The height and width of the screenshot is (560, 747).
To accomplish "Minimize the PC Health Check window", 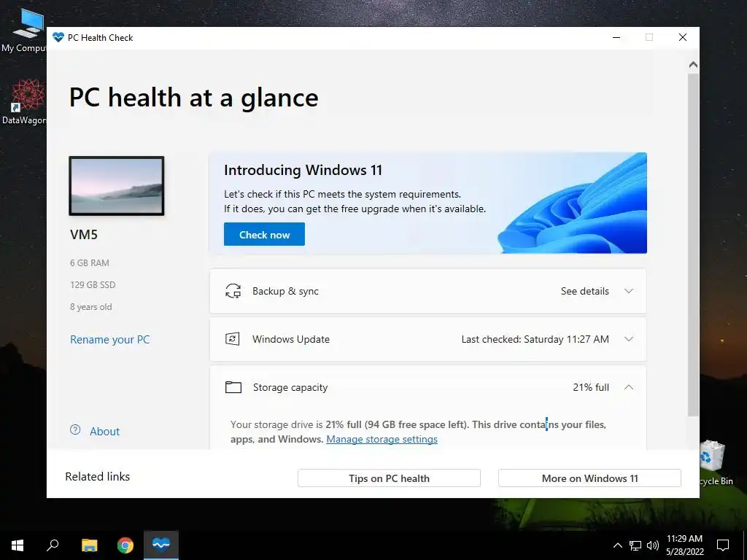I will coord(616,37).
